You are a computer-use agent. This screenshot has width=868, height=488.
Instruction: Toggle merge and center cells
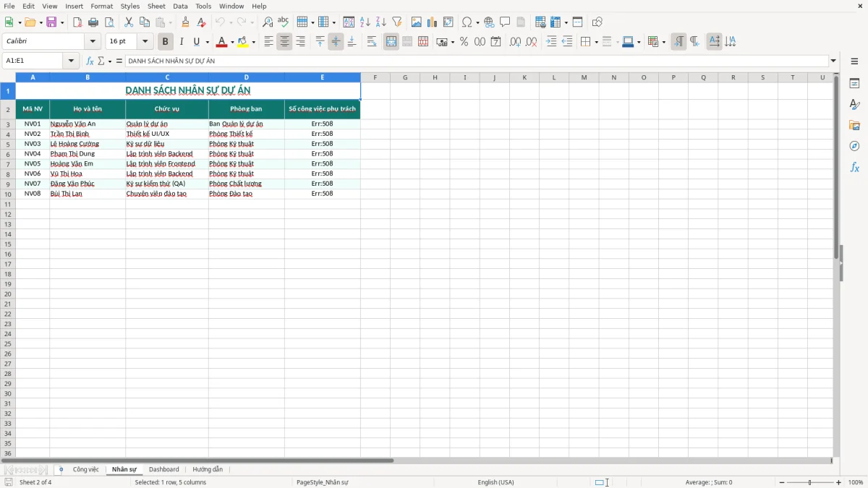tap(391, 42)
